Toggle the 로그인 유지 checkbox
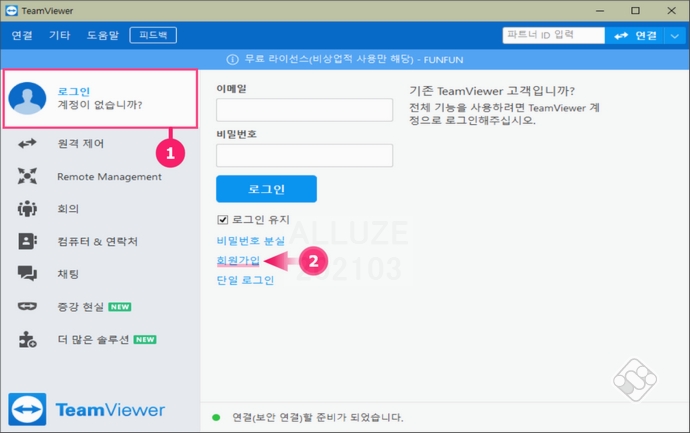 pos(223,220)
